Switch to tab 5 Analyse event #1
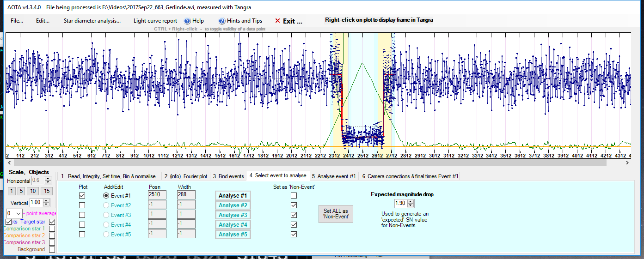The width and height of the screenshot is (644, 259). [334, 176]
